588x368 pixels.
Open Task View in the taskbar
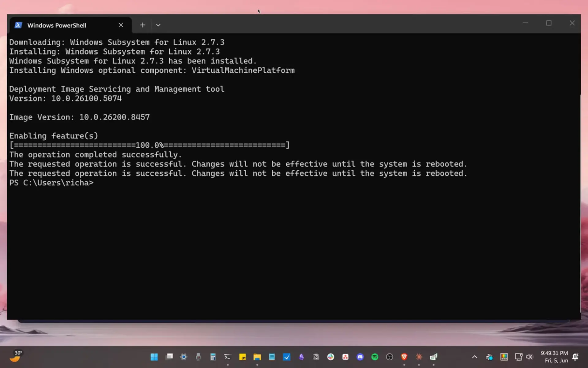pyautogui.click(x=169, y=357)
